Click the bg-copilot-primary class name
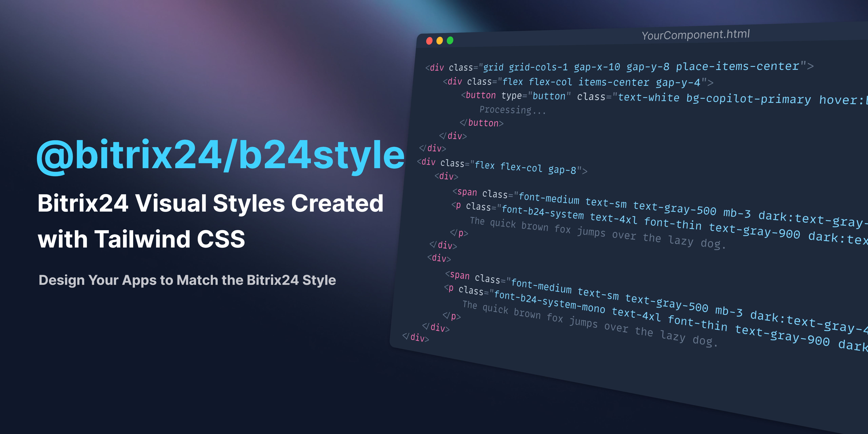The image size is (868, 434). (748, 98)
